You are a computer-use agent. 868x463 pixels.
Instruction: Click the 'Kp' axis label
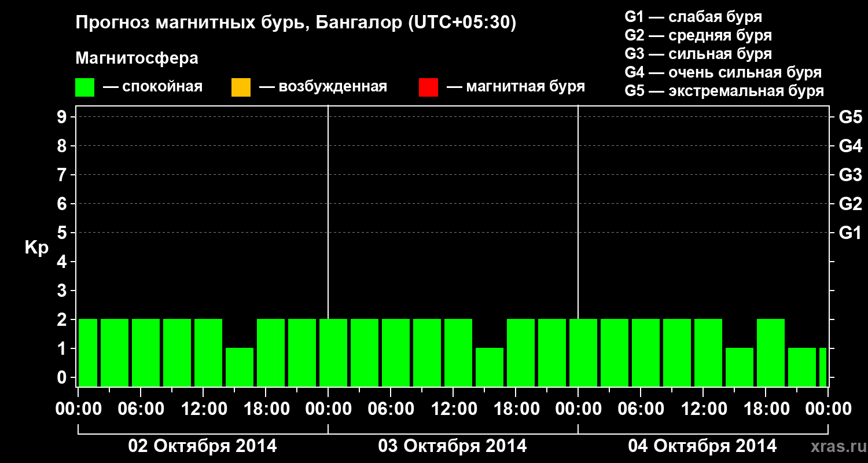pyautogui.click(x=36, y=248)
